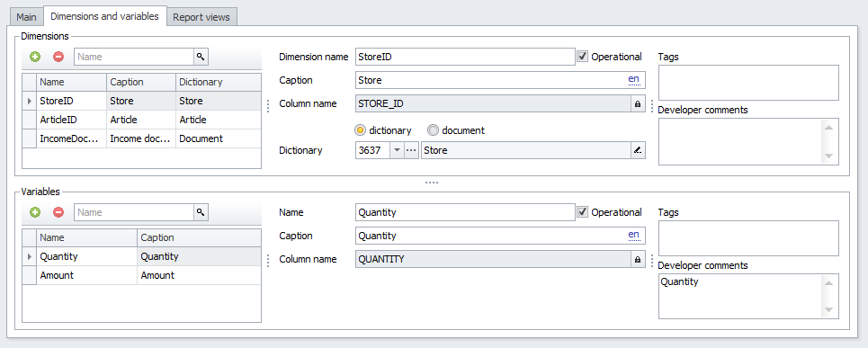Select Dimensions and variables tab
Image resolution: width=868 pixels, height=348 pixels.
pyautogui.click(x=104, y=16)
